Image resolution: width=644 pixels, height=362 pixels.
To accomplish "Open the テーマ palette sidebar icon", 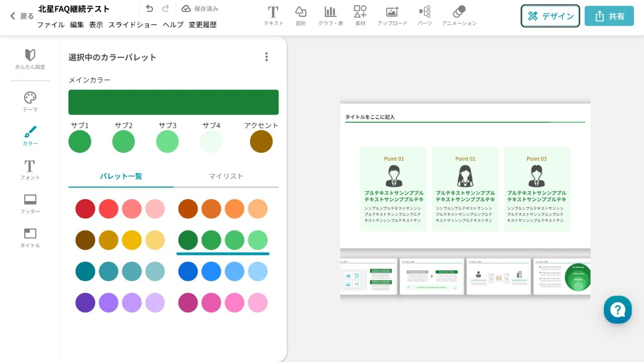I will tap(30, 98).
